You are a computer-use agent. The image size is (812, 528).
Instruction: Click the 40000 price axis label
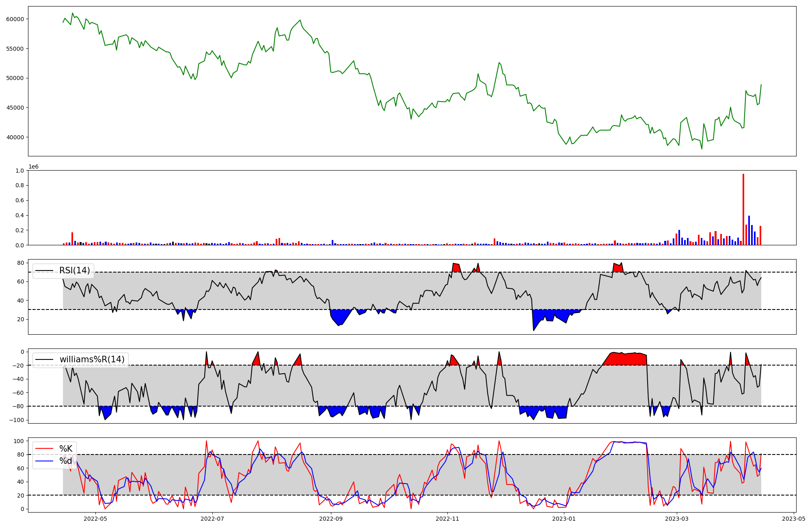15,137
